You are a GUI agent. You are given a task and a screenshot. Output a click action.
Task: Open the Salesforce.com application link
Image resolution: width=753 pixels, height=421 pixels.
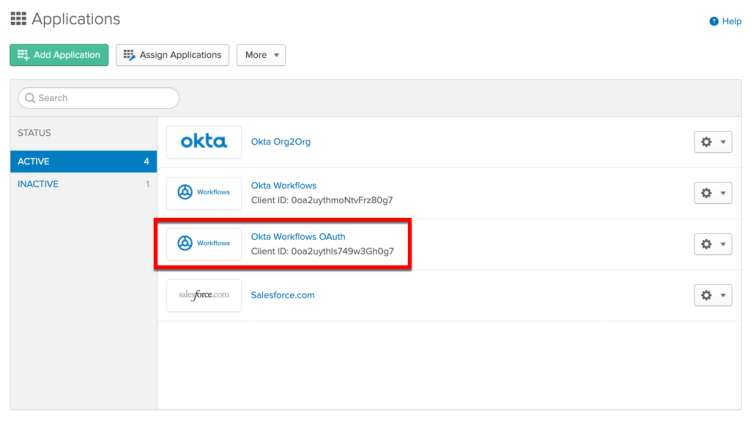(282, 295)
